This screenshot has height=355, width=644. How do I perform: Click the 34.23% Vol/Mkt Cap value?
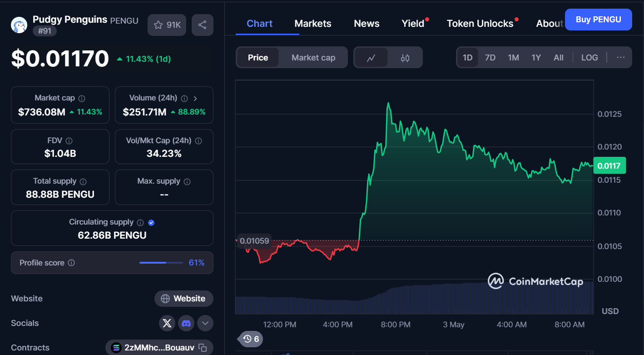(x=164, y=154)
